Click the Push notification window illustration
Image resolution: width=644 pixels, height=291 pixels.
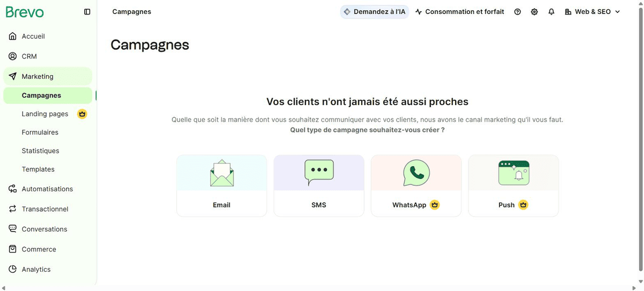pyautogui.click(x=514, y=173)
